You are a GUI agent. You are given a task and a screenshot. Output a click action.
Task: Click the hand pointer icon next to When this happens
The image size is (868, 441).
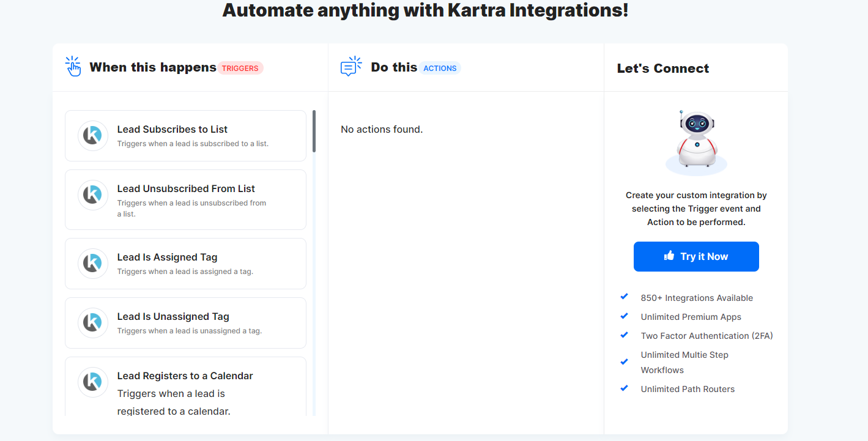click(x=73, y=67)
